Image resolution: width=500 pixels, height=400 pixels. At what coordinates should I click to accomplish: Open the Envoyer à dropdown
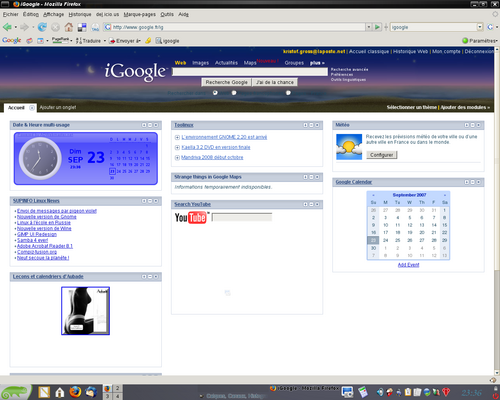click(x=139, y=41)
